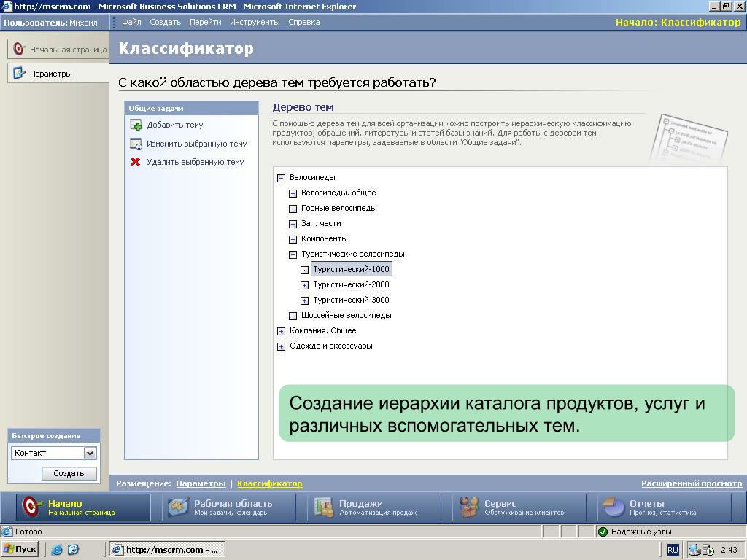
Task: Open the Файл menu
Action: pyautogui.click(x=131, y=22)
